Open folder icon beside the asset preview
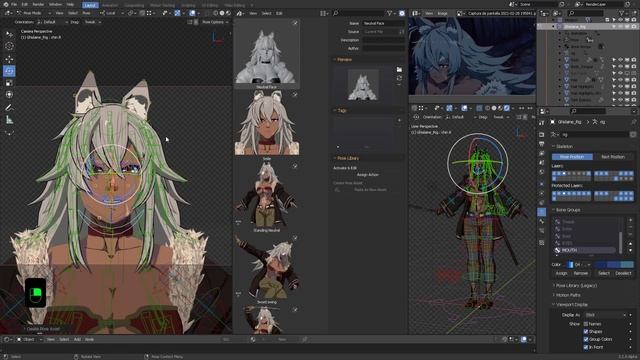This screenshot has height=360, width=640. click(399, 70)
